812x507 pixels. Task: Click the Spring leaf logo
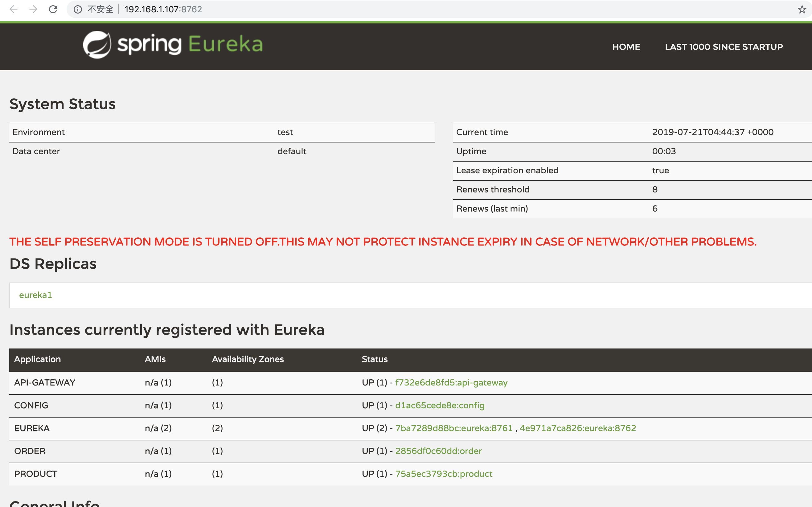97,45
